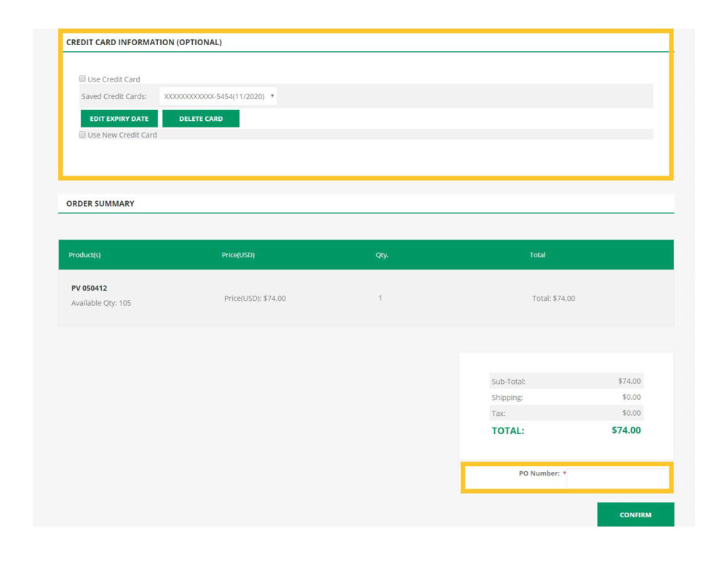Click the Product(s) column header
The height and width of the screenshot is (563, 728).
(84, 255)
